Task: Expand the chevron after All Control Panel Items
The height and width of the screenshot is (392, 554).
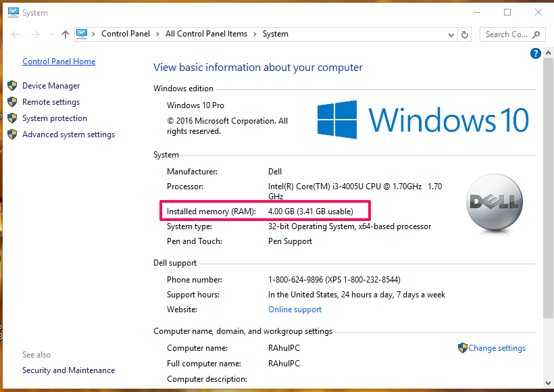Action: [255, 34]
